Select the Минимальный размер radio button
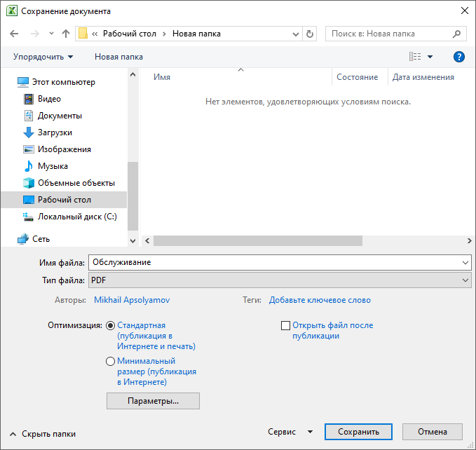 click(x=111, y=362)
